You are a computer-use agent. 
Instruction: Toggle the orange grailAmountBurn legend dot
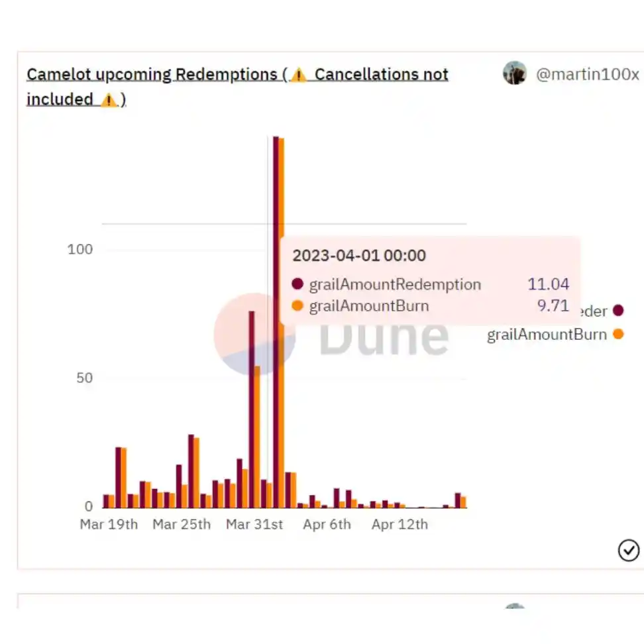pos(617,335)
